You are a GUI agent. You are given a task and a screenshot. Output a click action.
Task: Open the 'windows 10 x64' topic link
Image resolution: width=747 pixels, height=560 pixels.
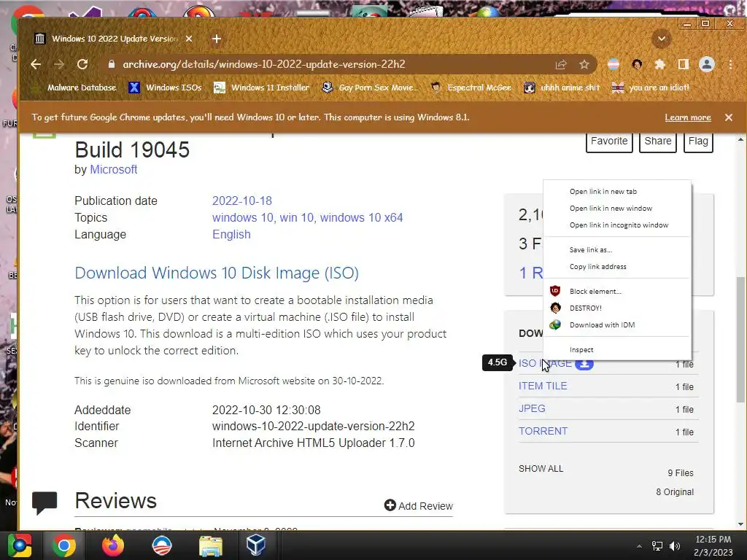[x=361, y=217]
